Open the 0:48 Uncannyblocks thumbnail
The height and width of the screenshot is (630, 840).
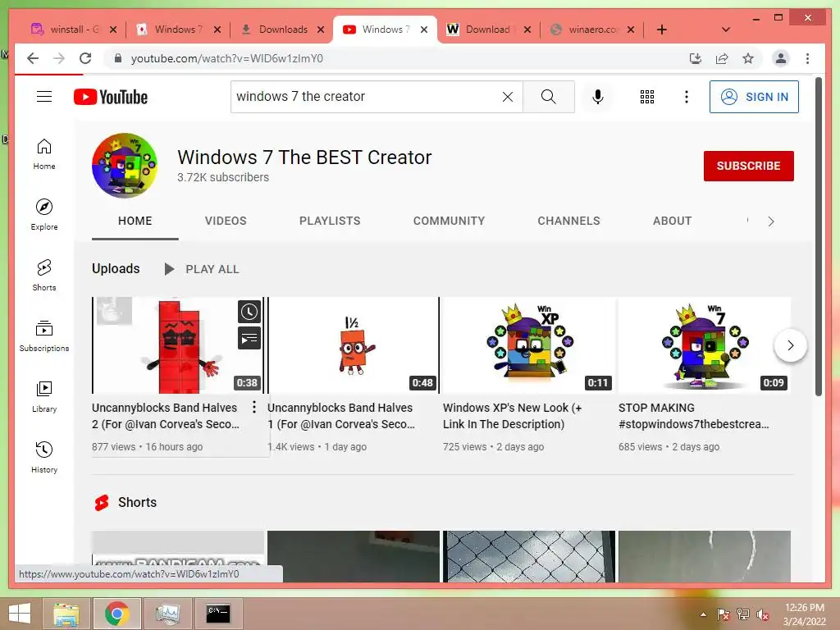click(x=354, y=345)
